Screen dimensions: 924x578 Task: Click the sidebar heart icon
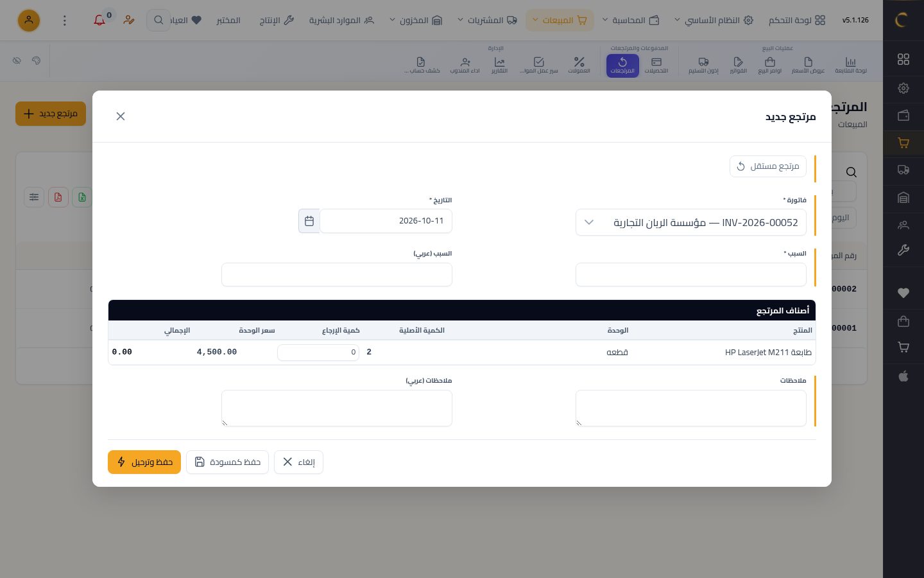(903, 293)
